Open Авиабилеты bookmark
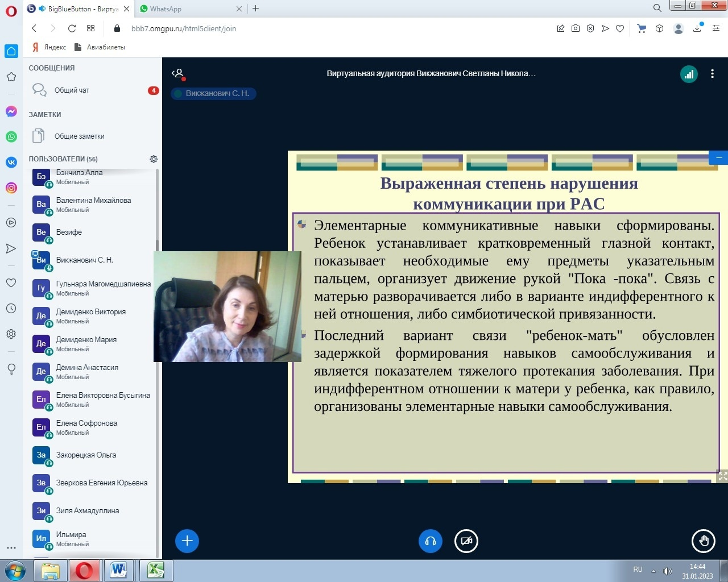This screenshot has width=728, height=582. 100,47
